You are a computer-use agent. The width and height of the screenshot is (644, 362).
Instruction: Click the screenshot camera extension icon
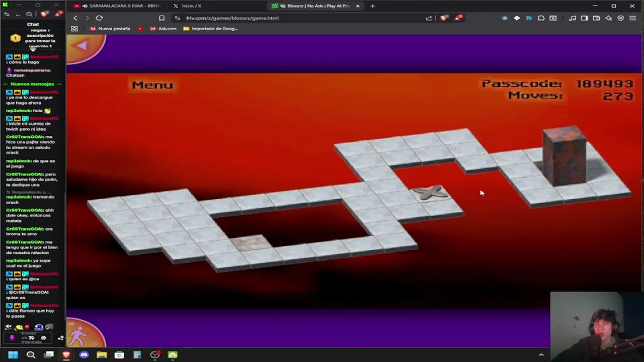pyautogui.click(x=553, y=18)
